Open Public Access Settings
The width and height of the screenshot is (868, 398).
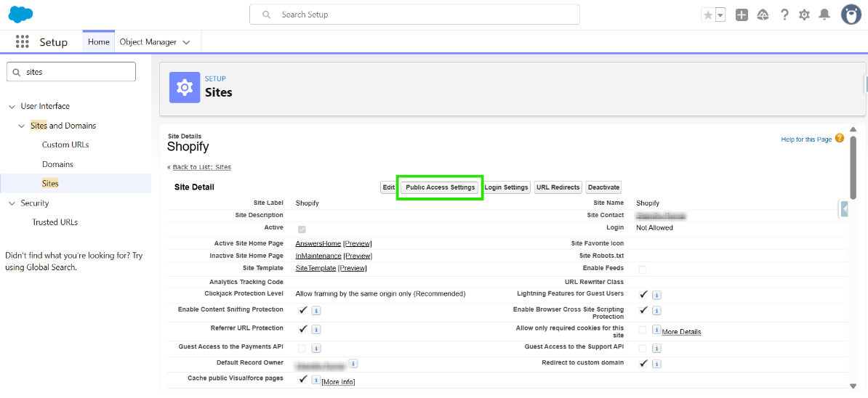click(440, 187)
